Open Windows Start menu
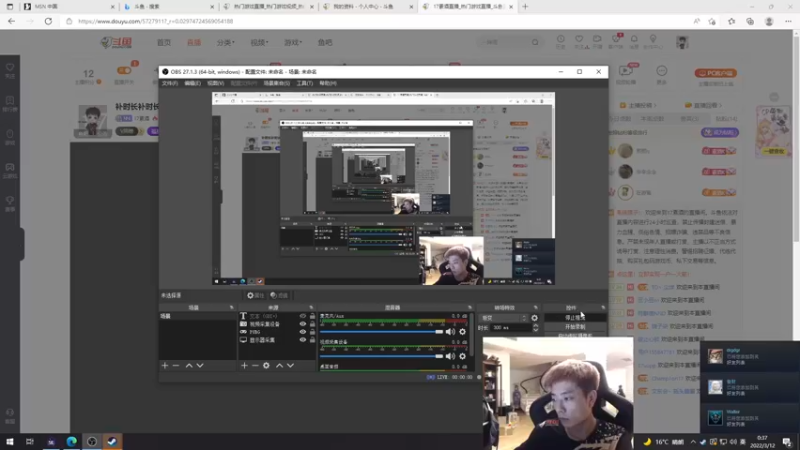Viewport: 800px width, 450px height. 10,441
